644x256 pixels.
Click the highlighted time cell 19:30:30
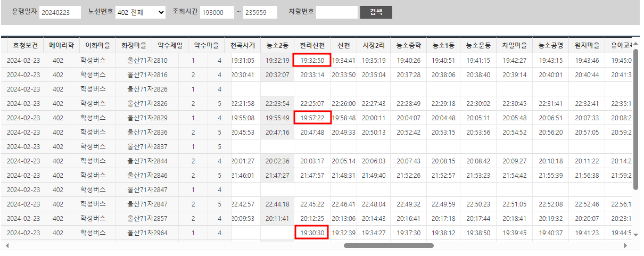(x=312, y=233)
